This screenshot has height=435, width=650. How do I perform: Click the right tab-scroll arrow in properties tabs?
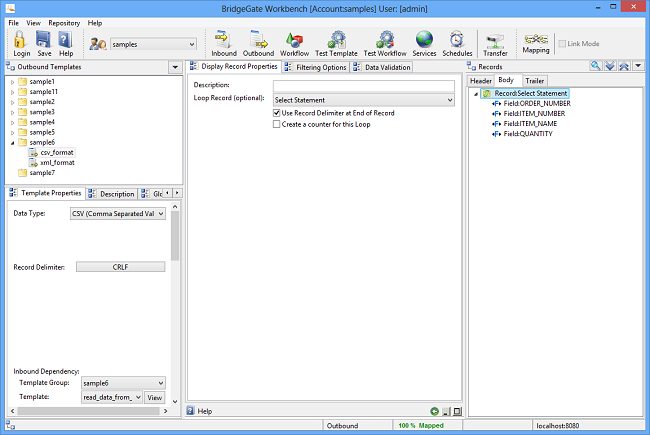pos(177,193)
